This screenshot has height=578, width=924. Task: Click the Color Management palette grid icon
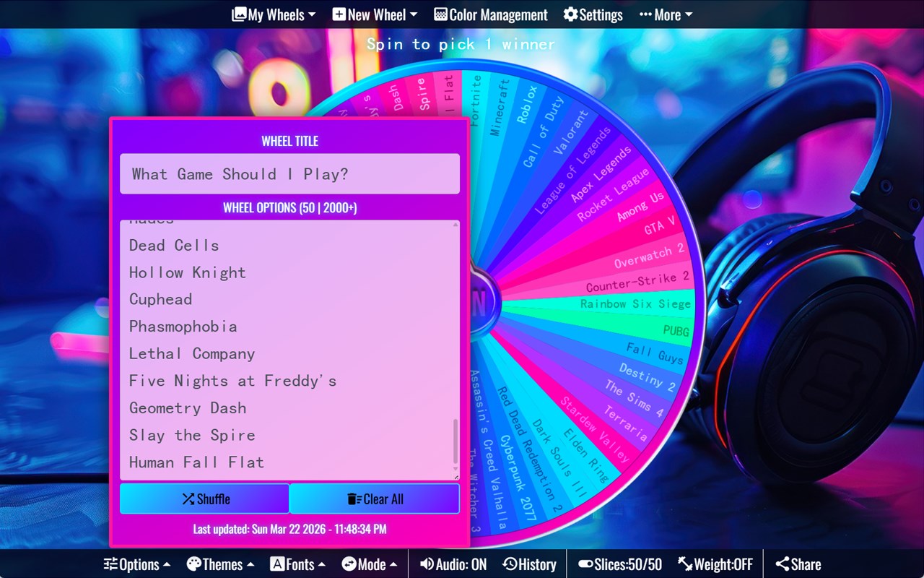click(x=440, y=14)
